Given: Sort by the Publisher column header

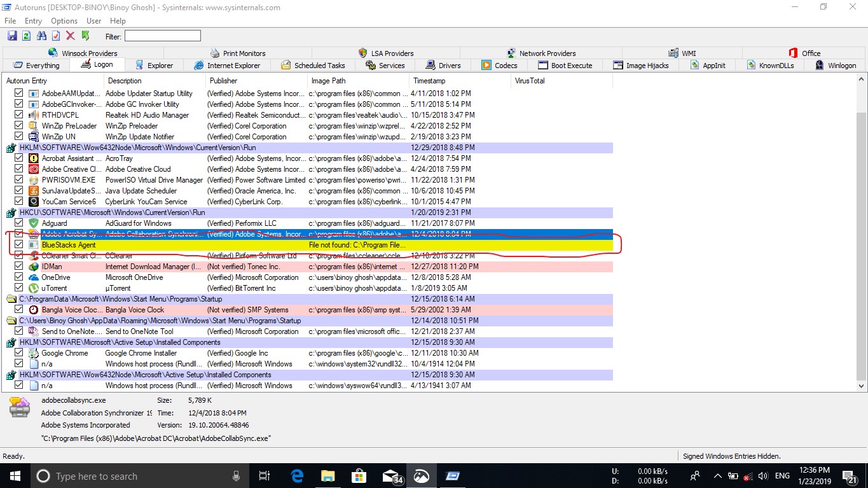Looking at the screenshot, I should pyautogui.click(x=257, y=81).
